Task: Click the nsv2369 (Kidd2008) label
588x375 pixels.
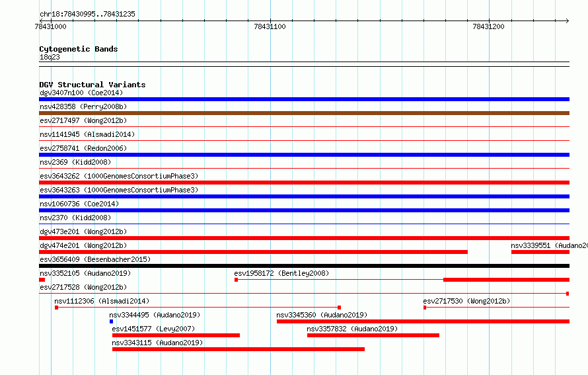Action: tap(75, 162)
